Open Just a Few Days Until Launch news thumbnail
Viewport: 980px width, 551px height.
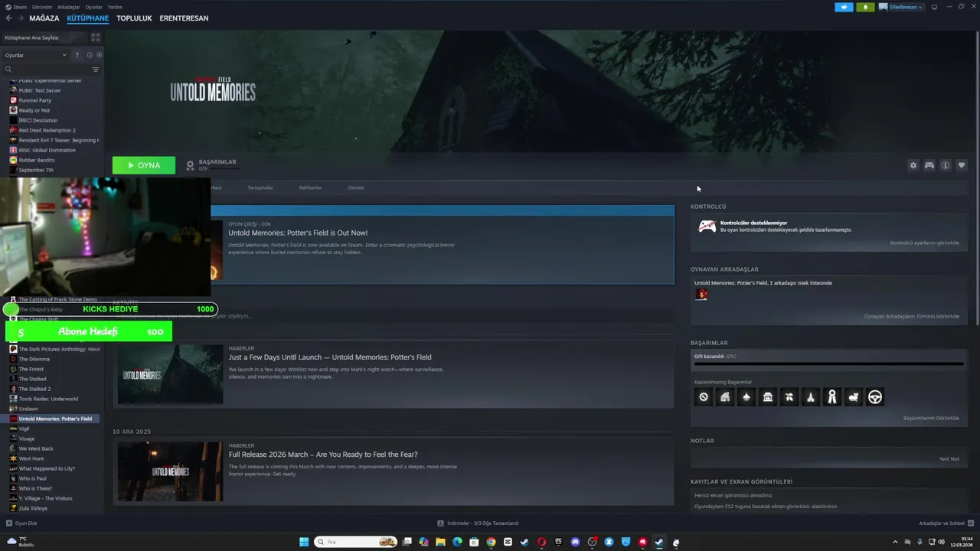coord(170,374)
